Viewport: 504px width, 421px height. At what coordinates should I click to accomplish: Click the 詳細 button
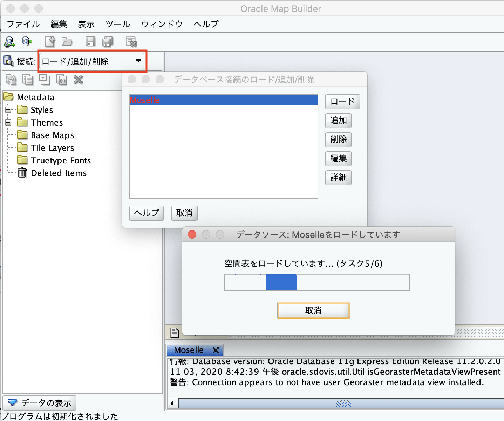[x=338, y=177]
